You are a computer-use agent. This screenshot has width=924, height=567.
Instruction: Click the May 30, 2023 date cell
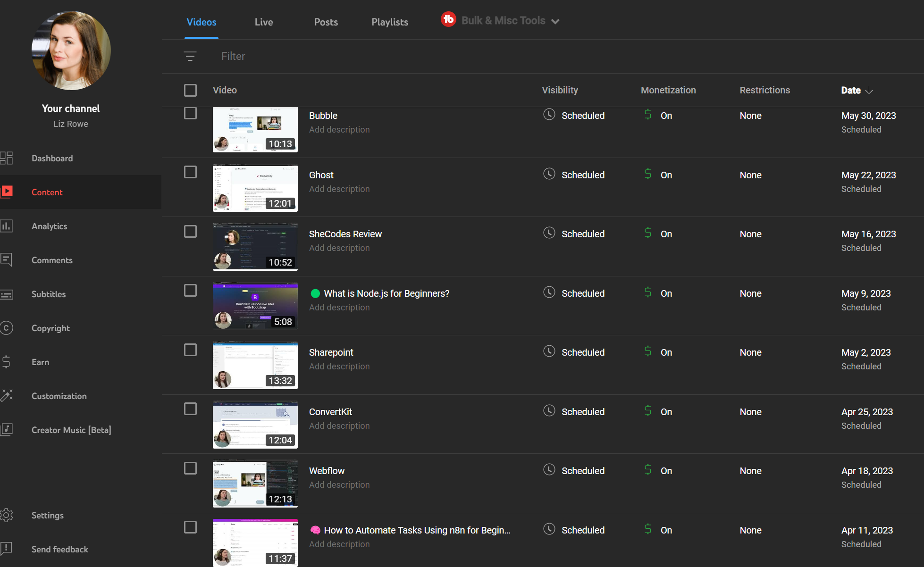click(x=868, y=116)
